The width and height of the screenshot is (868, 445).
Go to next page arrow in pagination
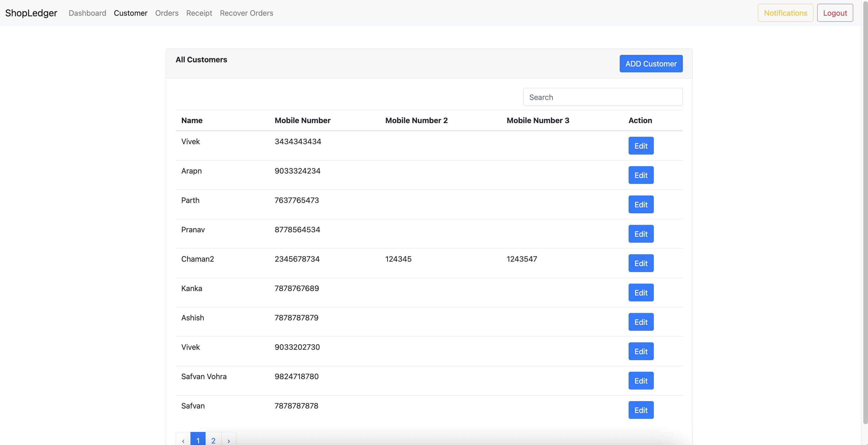click(229, 440)
